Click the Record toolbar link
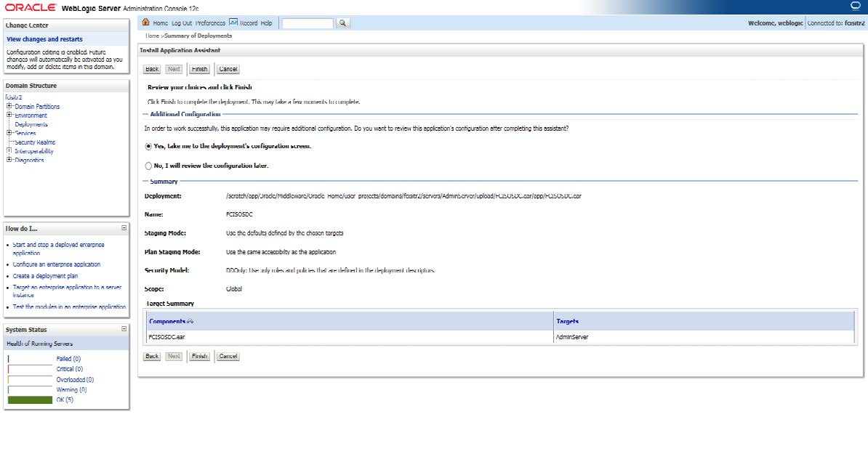This screenshot has width=868, height=454. coord(249,23)
